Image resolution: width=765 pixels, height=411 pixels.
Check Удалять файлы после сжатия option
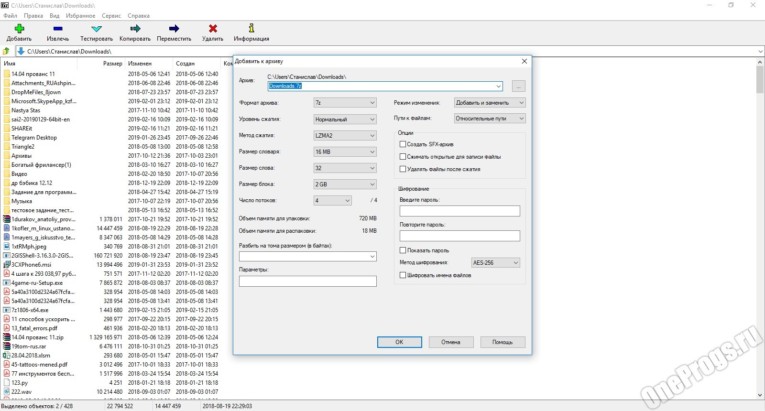coord(403,169)
